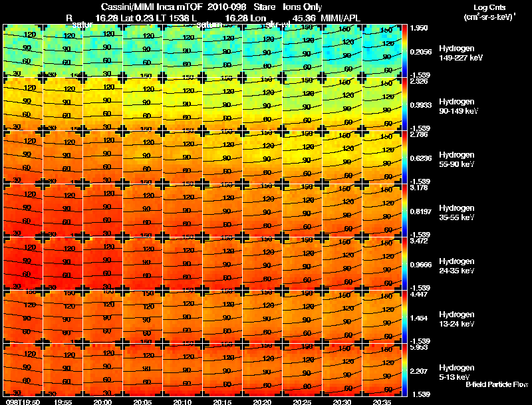Click the '20:25' time axis label
The width and height of the screenshot is (532, 405).
click(302, 402)
